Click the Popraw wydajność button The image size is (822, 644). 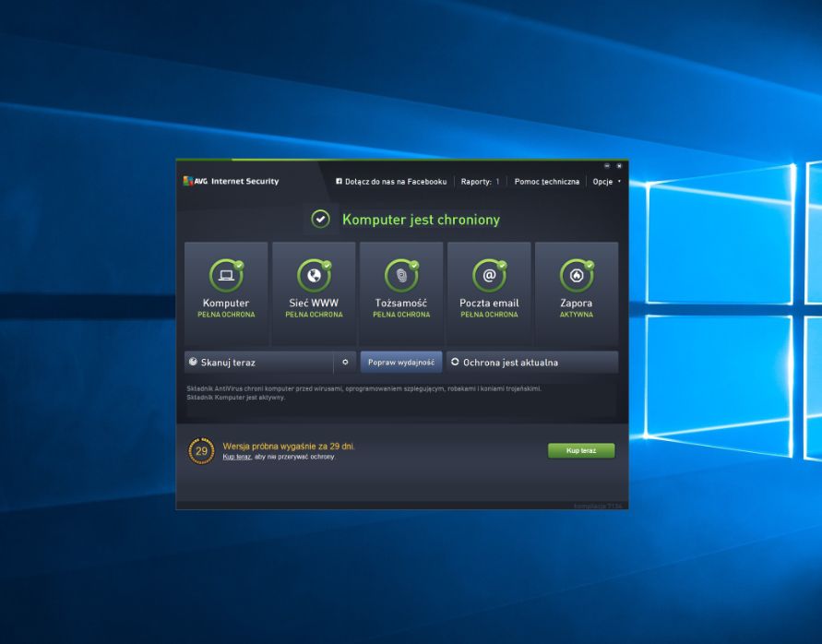401,362
